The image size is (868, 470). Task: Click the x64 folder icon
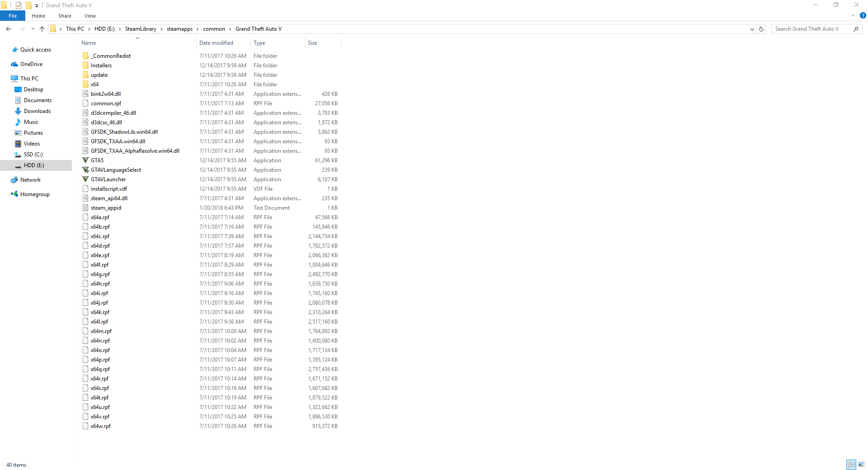85,85
